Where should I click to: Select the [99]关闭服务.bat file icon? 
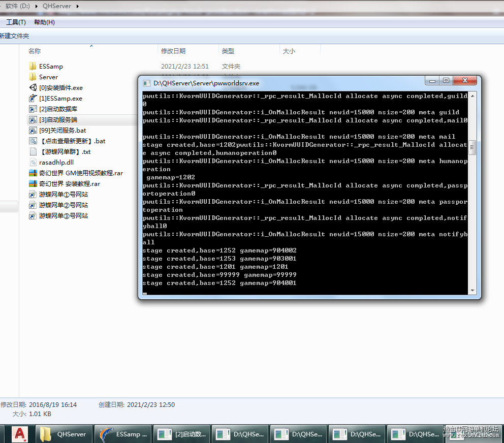tap(33, 130)
